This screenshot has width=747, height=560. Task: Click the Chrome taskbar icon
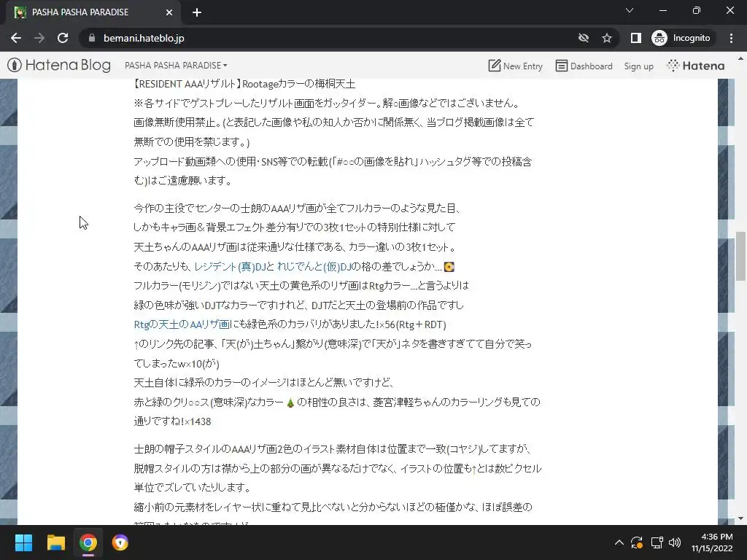click(88, 542)
